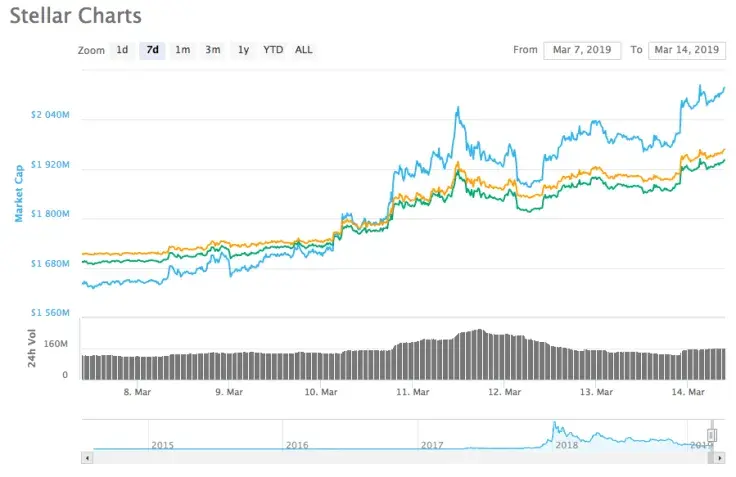736x477 pixels.
Task: Select the 7d zoom option
Action: (x=152, y=49)
